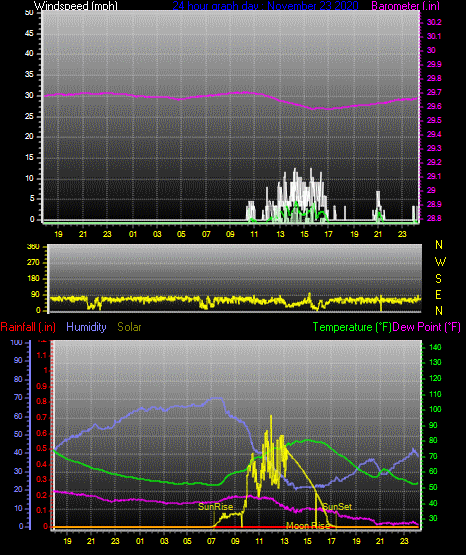This screenshot has width=466, height=555.
Task: Click the 180 wind direction degree value
Action: 33,279
